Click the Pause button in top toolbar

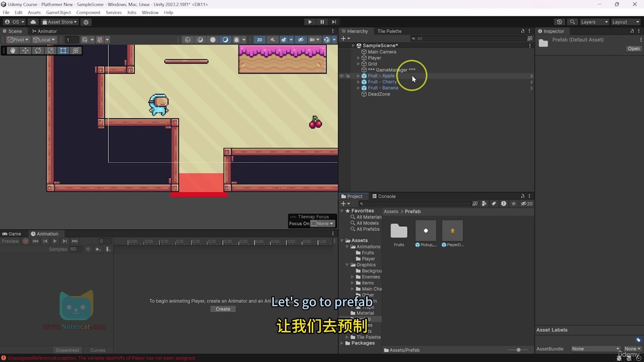click(322, 22)
